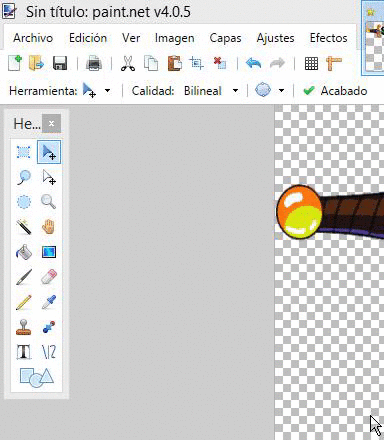Screen dimensions: 384x440
Task: Select the Move Selected Pixels tool
Action: [x=49, y=152]
